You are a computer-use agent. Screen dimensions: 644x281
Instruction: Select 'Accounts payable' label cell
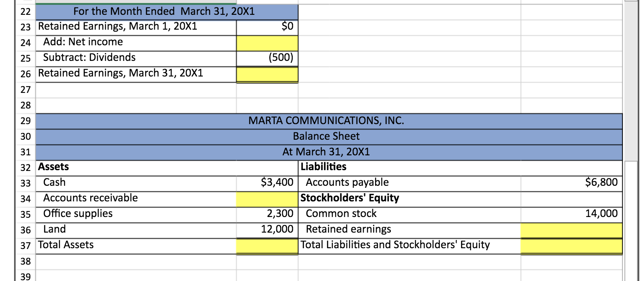pos(410,184)
